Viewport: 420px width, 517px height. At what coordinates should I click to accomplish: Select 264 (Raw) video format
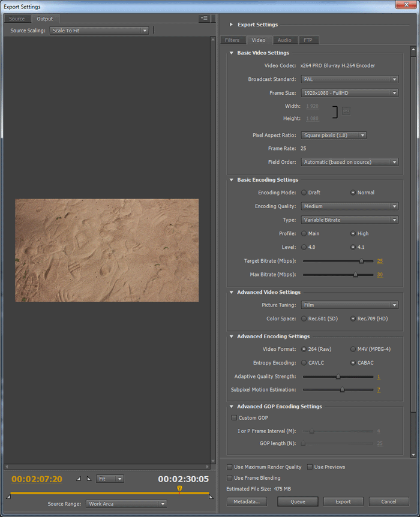pos(304,349)
